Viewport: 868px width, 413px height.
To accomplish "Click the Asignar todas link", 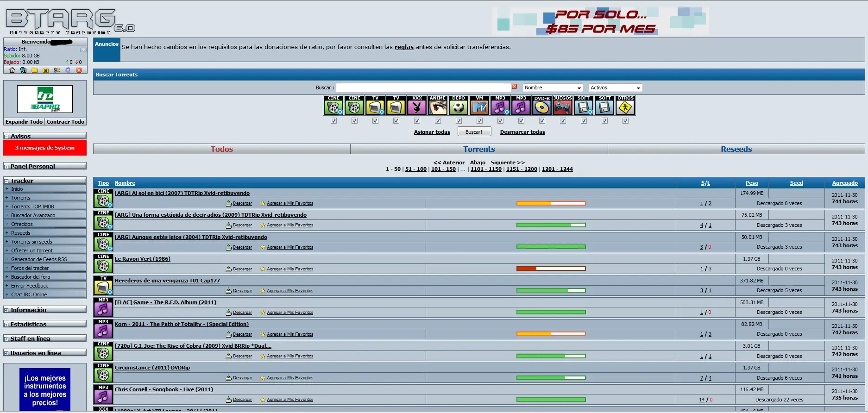I will pyautogui.click(x=432, y=132).
